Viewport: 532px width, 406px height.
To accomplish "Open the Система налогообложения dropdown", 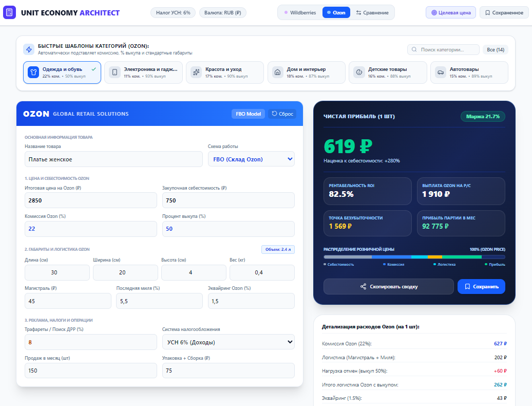I will click(x=229, y=342).
